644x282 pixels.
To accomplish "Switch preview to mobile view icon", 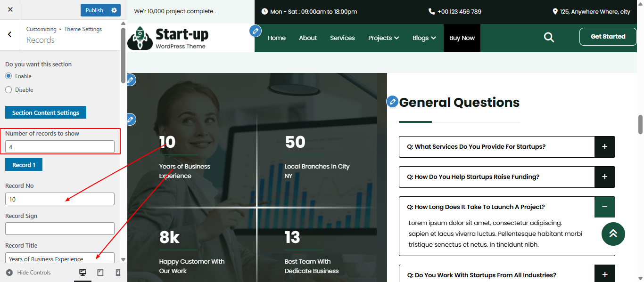I will click(117, 272).
